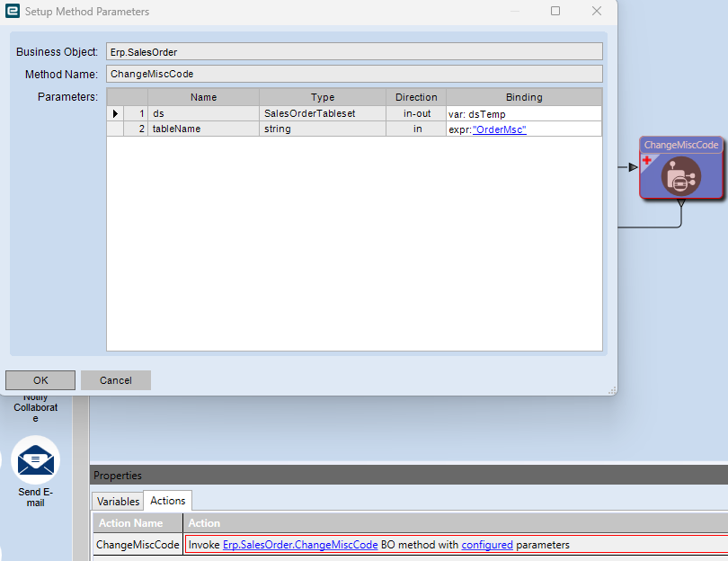
Task: Select the ChangeMiscCode action name cell
Action: click(x=138, y=545)
